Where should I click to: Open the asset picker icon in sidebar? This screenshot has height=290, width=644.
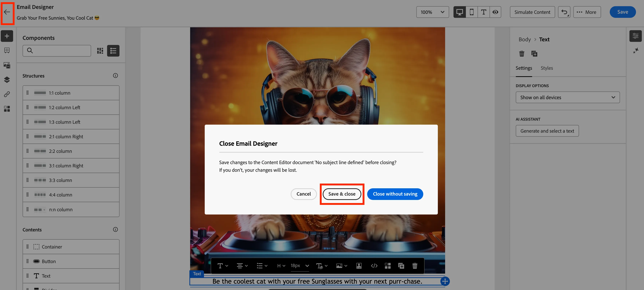(x=7, y=65)
